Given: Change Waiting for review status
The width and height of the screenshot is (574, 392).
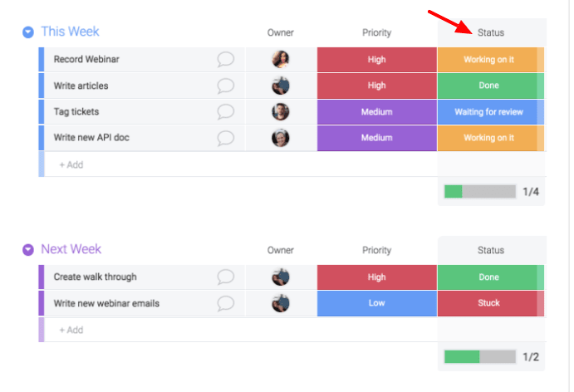Looking at the screenshot, I should 491,111.
